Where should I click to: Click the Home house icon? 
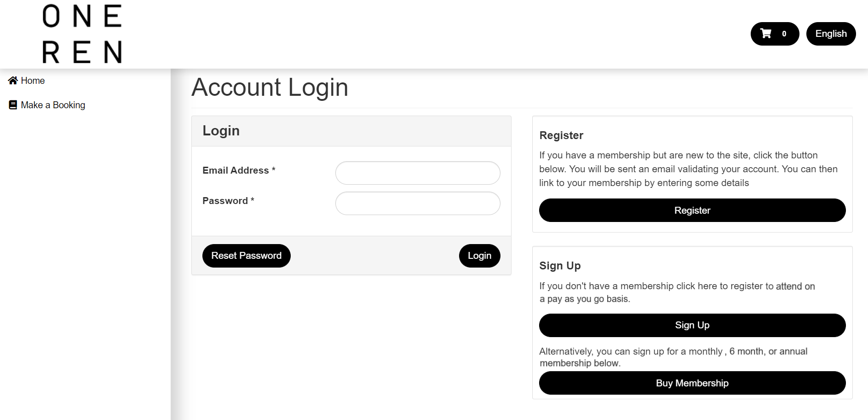pos(13,81)
